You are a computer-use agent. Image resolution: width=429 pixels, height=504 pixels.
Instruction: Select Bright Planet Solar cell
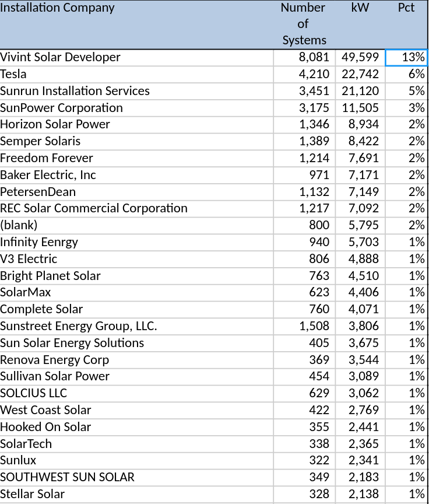tap(136, 276)
